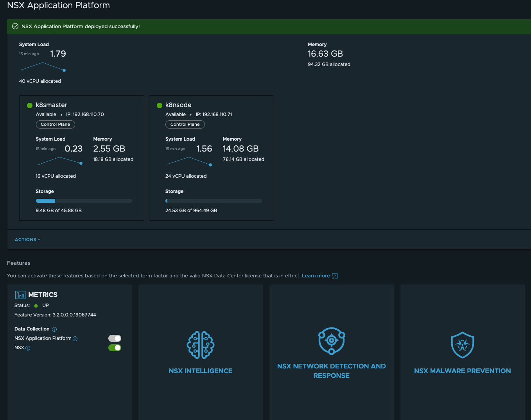Click overall System Load value 1.79
The image size is (531, 420).
tap(58, 54)
